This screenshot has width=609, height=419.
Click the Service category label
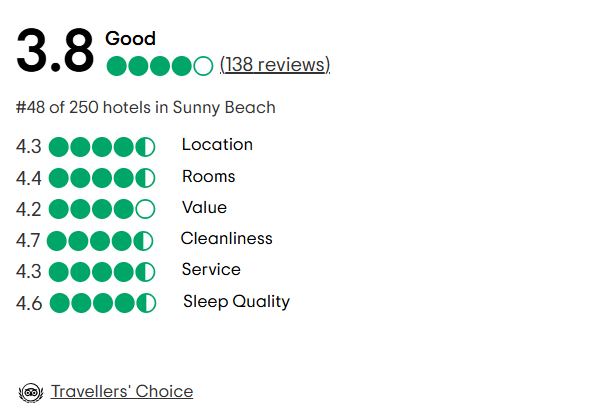211,269
